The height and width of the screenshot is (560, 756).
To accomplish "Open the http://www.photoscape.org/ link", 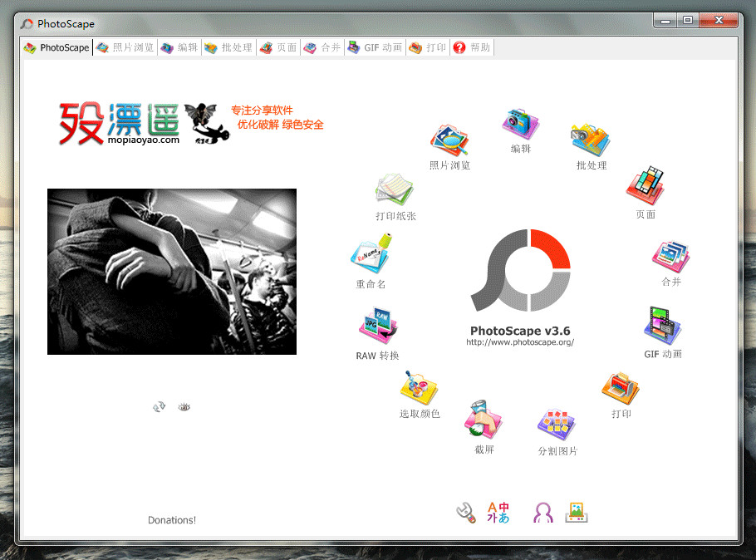I will [x=520, y=342].
